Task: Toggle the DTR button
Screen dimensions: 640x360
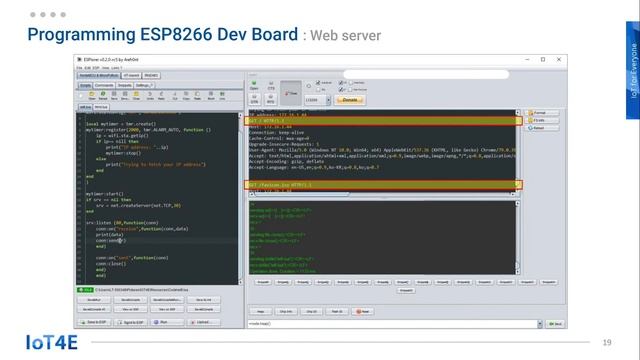Action: pos(254,99)
